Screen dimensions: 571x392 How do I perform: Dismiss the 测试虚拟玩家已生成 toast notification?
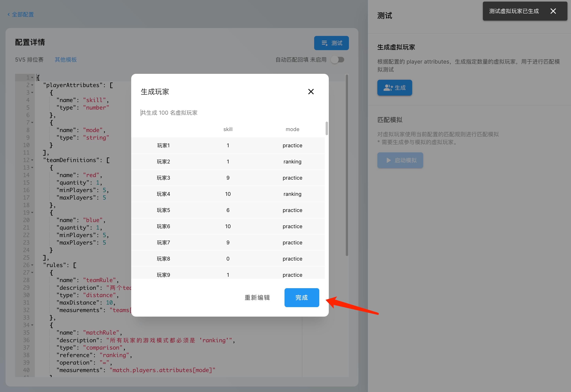click(553, 11)
